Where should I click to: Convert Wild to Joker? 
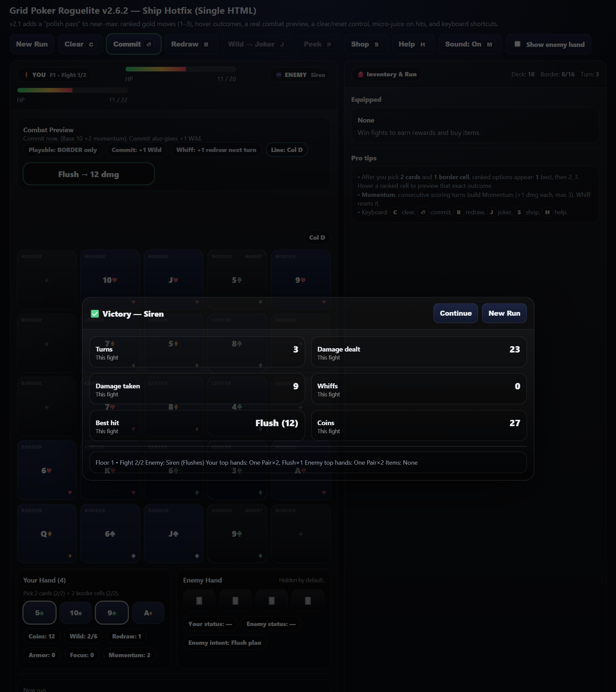click(258, 44)
